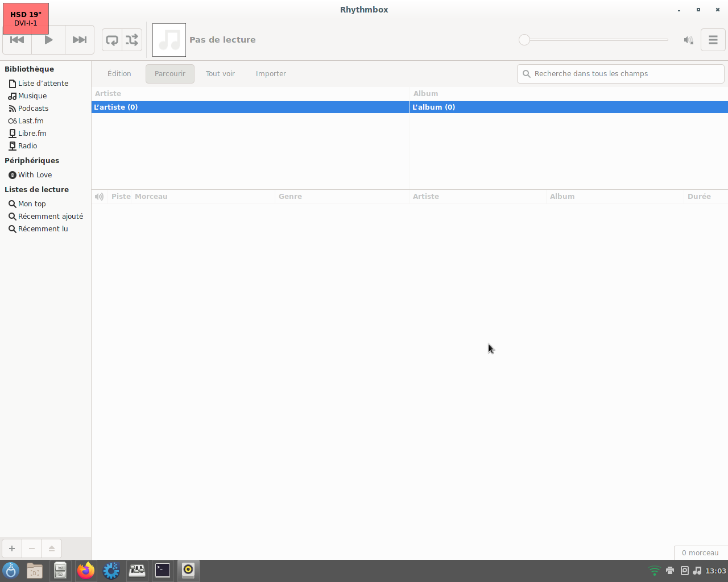Sort tracks by Genre column
Viewport: 728px width, 582px height.
point(342,197)
